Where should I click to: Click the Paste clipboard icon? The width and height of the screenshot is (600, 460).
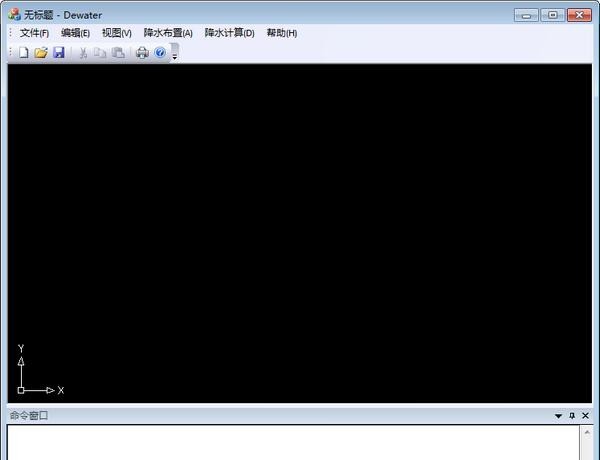pyautogui.click(x=118, y=52)
